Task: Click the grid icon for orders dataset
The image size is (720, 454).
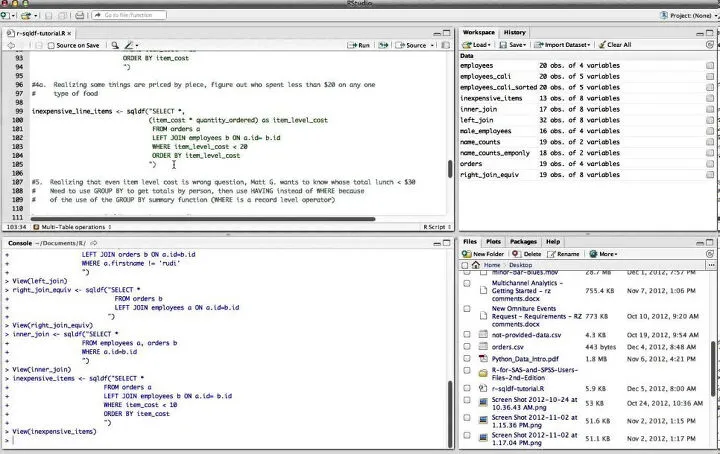Action: click(x=710, y=164)
